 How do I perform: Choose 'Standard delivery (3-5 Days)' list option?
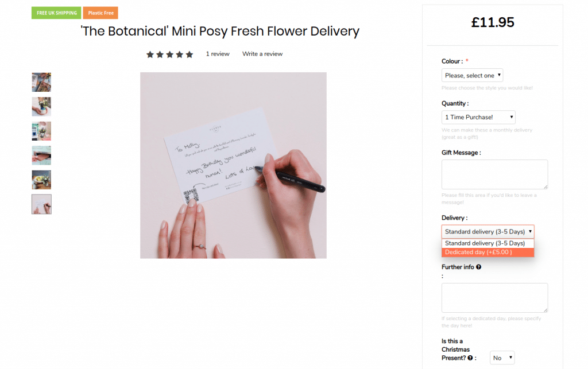pos(488,243)
